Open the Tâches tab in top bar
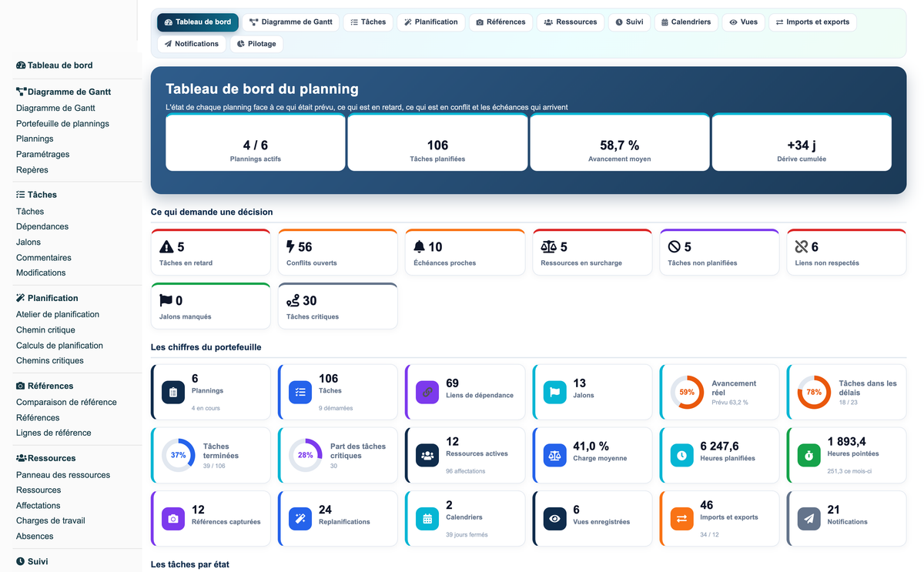 click(368, 22)
